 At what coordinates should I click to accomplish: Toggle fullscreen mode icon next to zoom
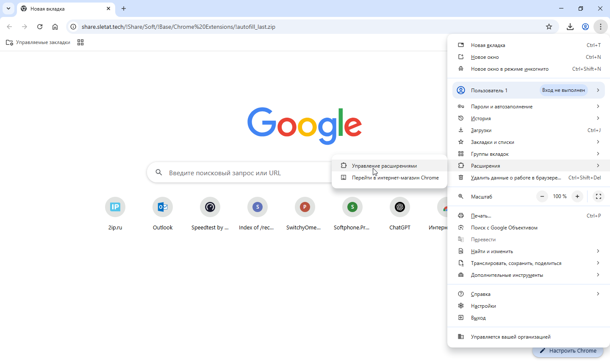tap(599, 196)
